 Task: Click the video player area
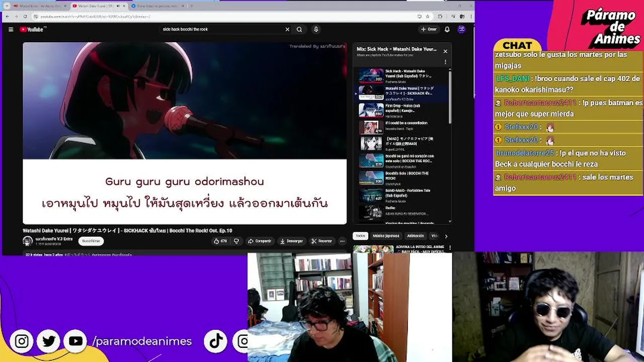pos(185,133)
